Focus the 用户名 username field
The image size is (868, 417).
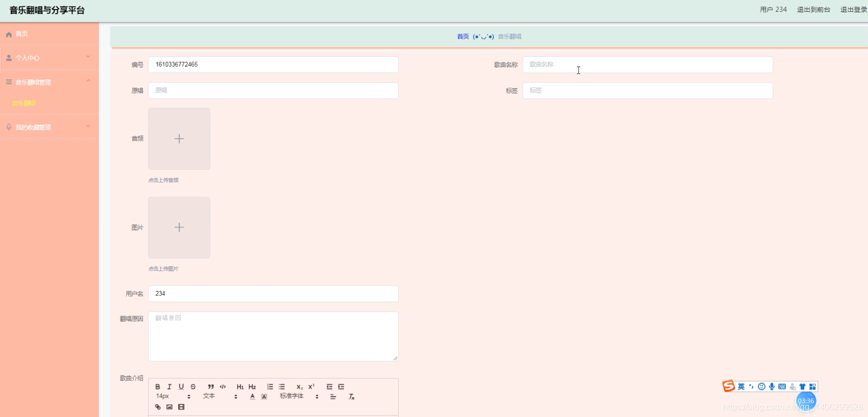(x=273, y=294)
